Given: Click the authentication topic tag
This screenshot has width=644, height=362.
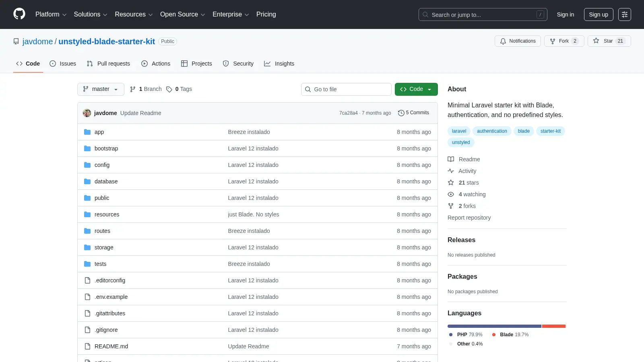Looking at the screenshot, I should (492, 131).
